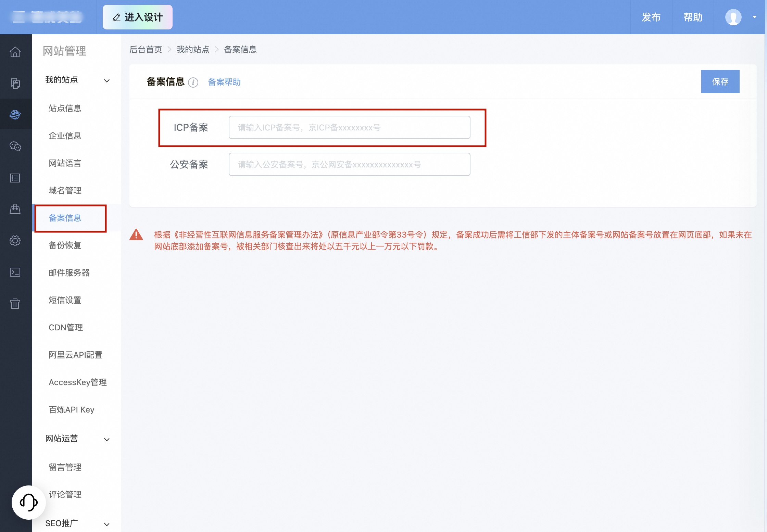
Task: Click the info icon beside 备案信息 title
Action: point(193,83)
